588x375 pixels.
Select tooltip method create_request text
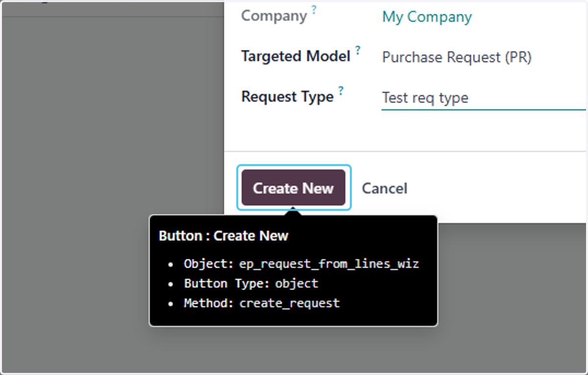click(289, 303)
